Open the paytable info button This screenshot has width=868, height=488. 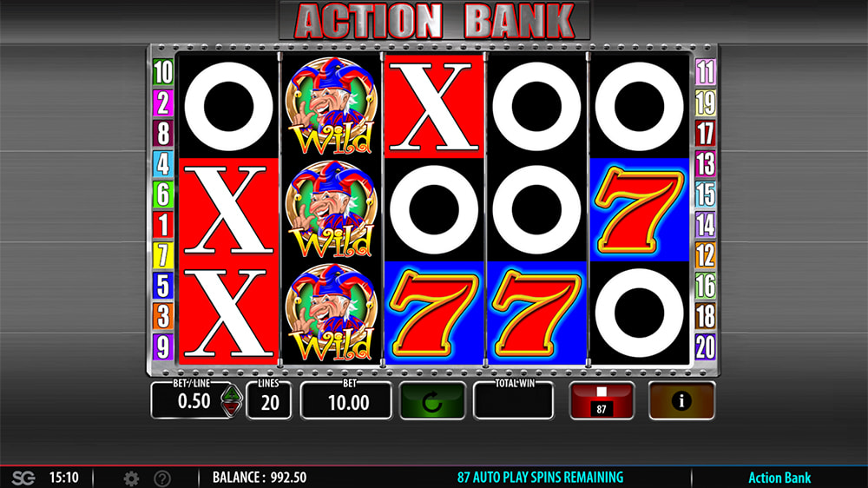click(x=681, y=400)
